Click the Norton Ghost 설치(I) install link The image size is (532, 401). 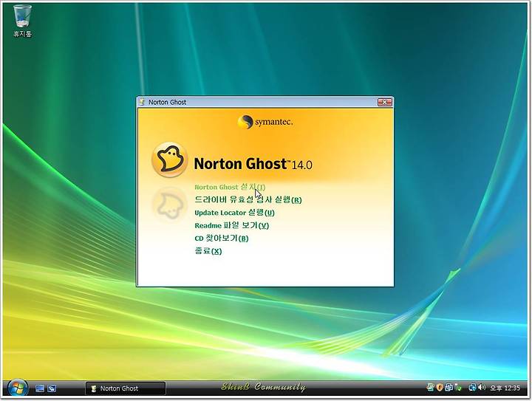point(230,187)
